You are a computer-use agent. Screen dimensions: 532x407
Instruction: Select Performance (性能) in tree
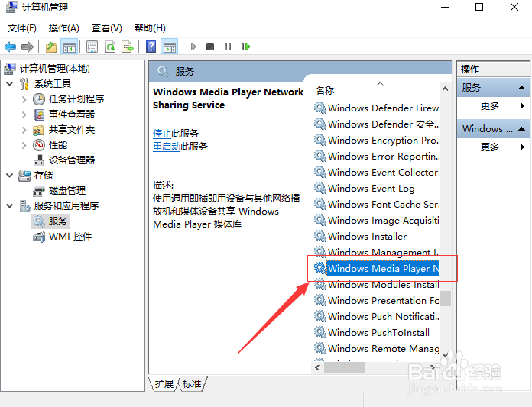coord(57,145)
